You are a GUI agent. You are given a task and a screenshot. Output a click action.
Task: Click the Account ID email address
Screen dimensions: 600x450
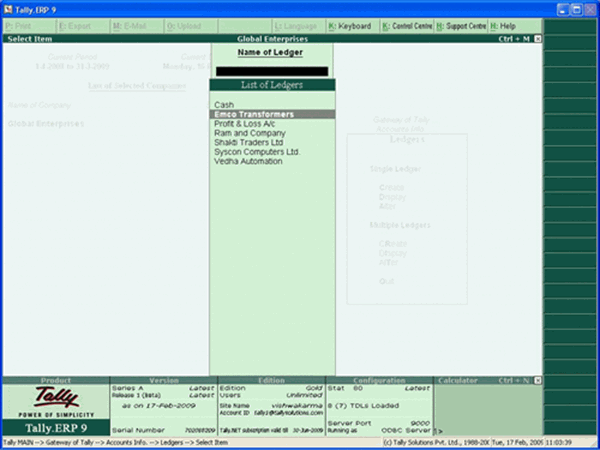(289, 413)
